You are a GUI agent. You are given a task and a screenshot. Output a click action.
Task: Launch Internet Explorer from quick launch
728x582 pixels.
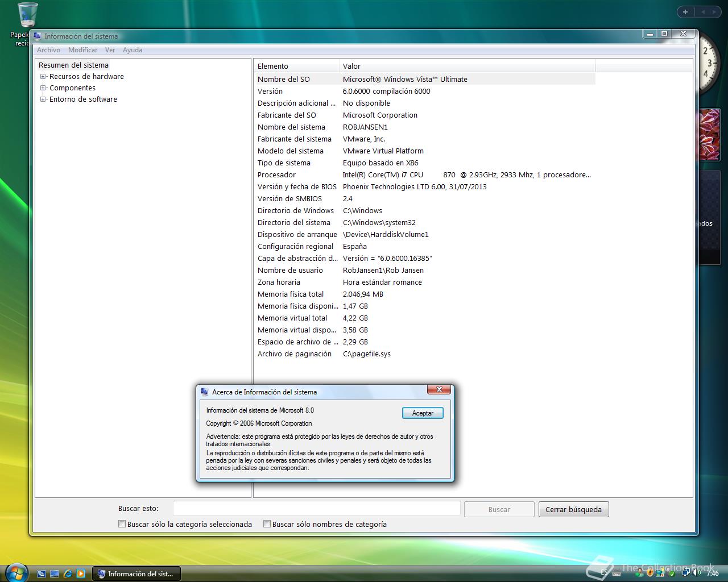(68, 574)
